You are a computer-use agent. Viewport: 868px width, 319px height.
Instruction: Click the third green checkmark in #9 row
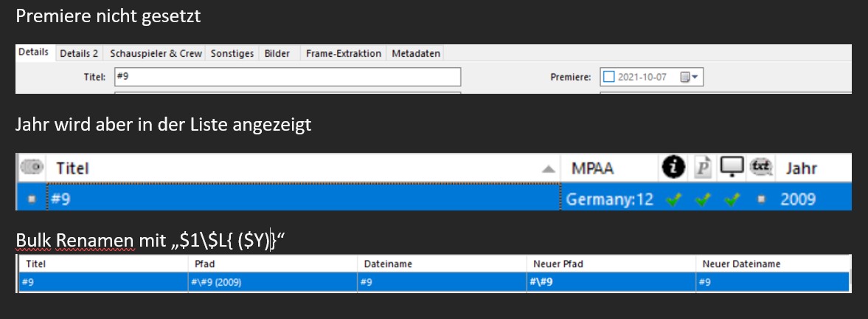pyautogui.click(x=732, y=199)
